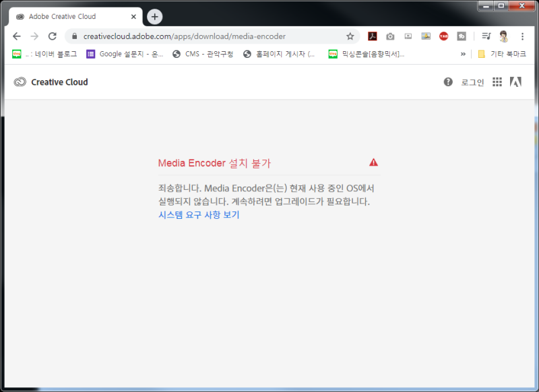View site security lock information
This screenshot has width=539, height=392.
click(x=74, y=36)
